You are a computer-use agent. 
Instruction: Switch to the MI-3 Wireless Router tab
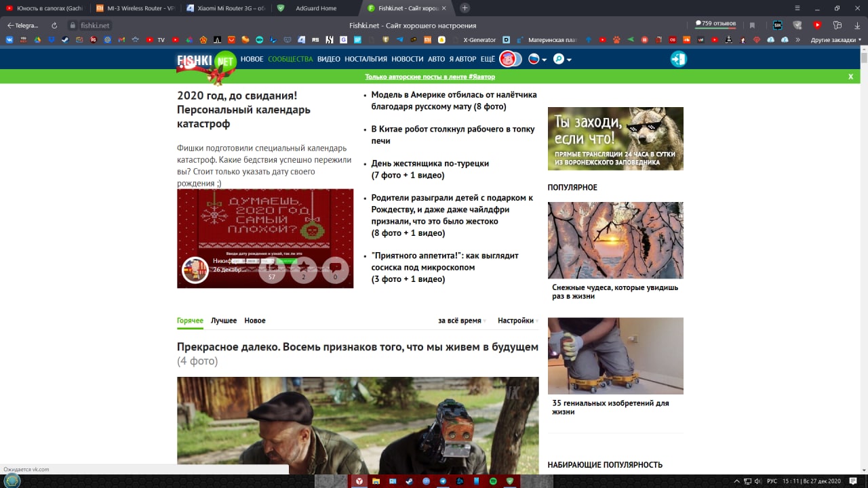[134, 8]
